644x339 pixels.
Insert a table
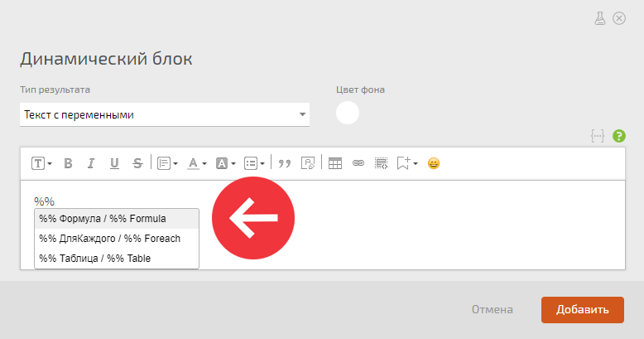(x=335, y=163)
